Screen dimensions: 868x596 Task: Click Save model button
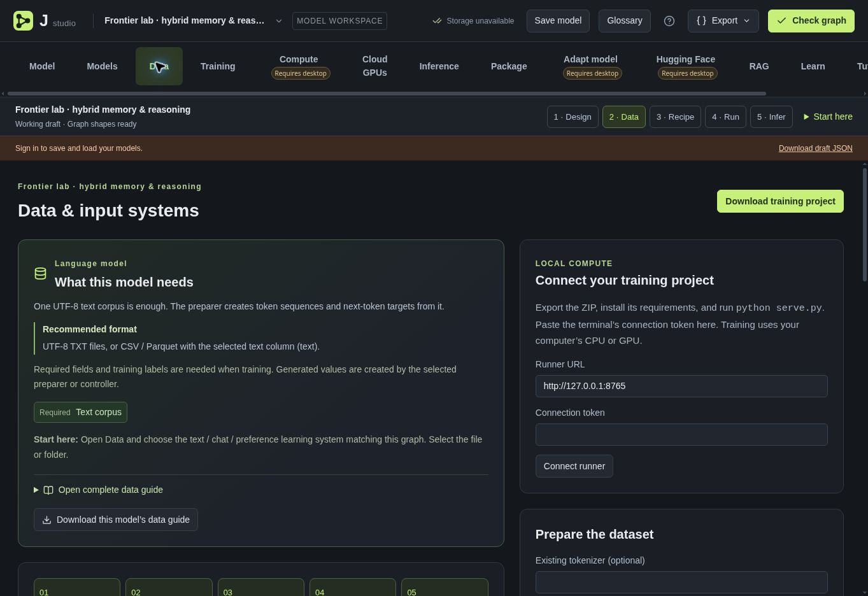tap(558, 20)
